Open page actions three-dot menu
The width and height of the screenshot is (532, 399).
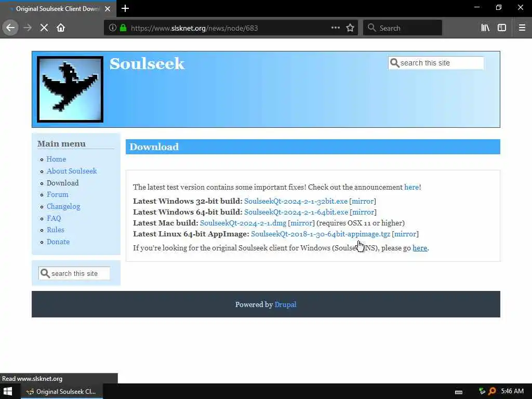tap(336, 28)
